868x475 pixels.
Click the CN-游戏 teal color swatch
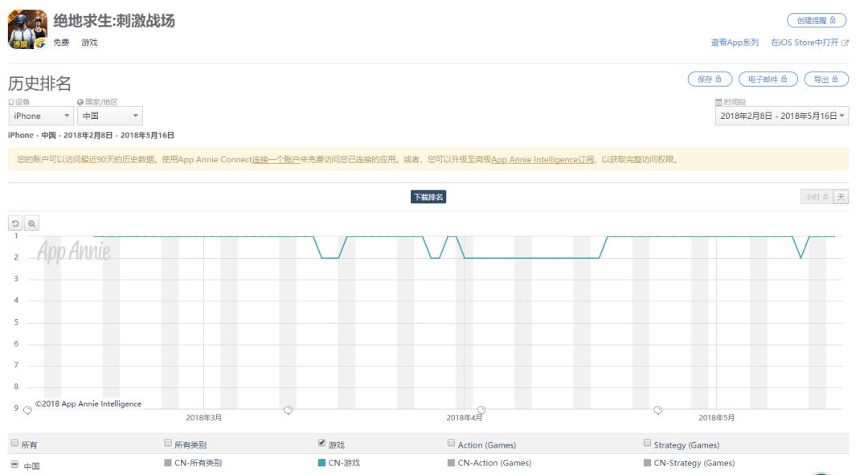(x=321, y=463)
